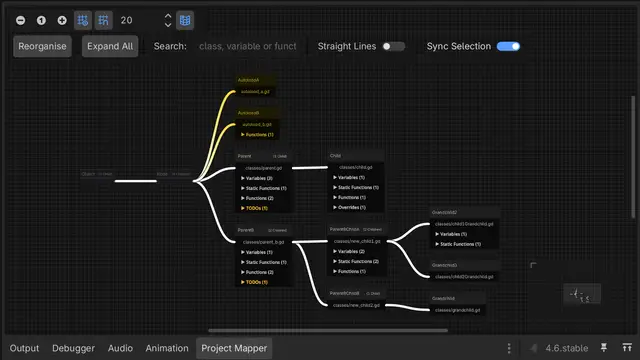Image resolution: width=640 pixels, height=360 pixels.
Task: Select the Grandchild3 node title
Action: coord(444,265)
